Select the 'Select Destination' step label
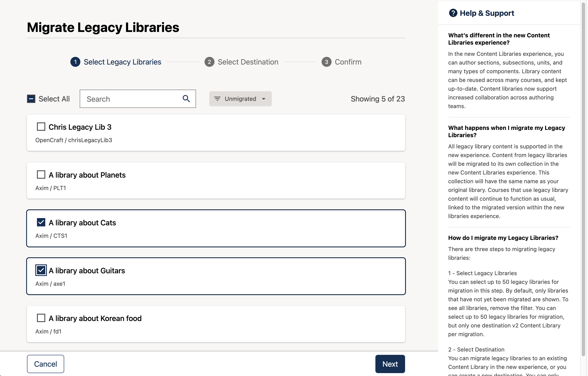This screenshot has width=588, height=376. tap(248, 62)
